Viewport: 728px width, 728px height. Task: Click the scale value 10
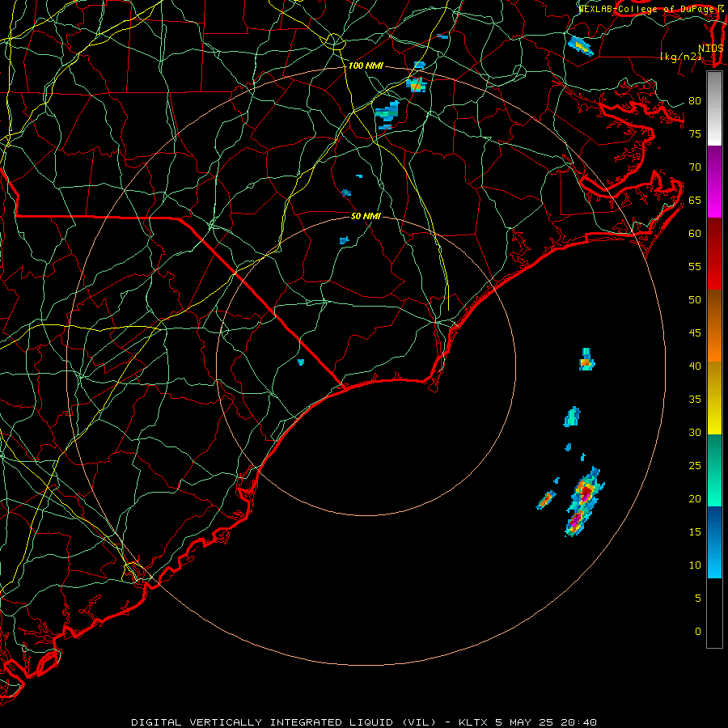click(x=695, y=565)
